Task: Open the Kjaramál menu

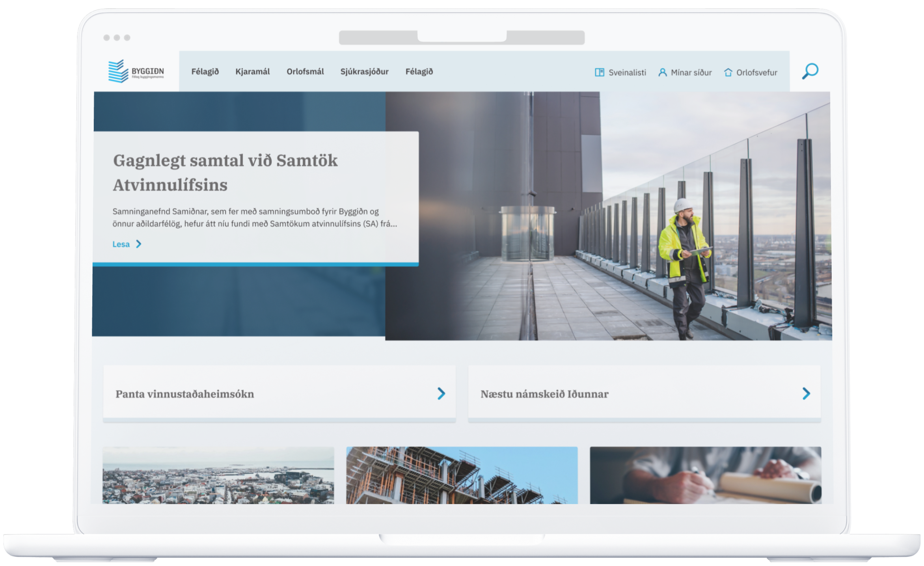Action: click(253, 72)
